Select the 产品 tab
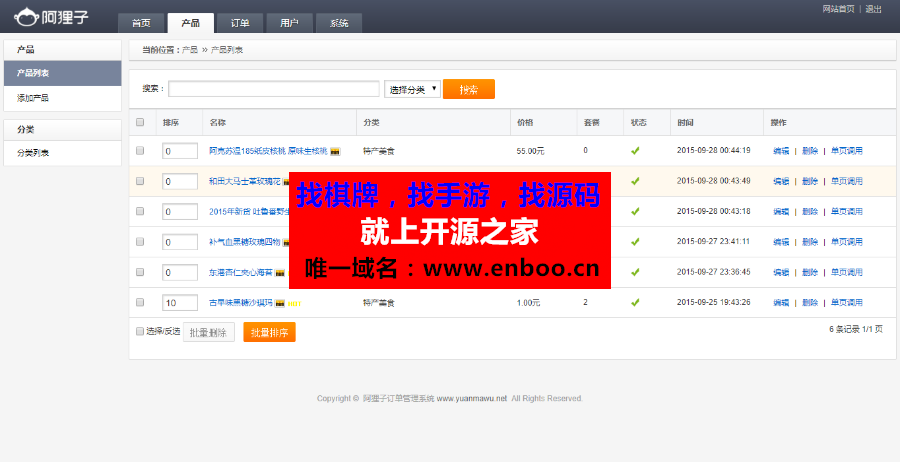 [191, 23]
